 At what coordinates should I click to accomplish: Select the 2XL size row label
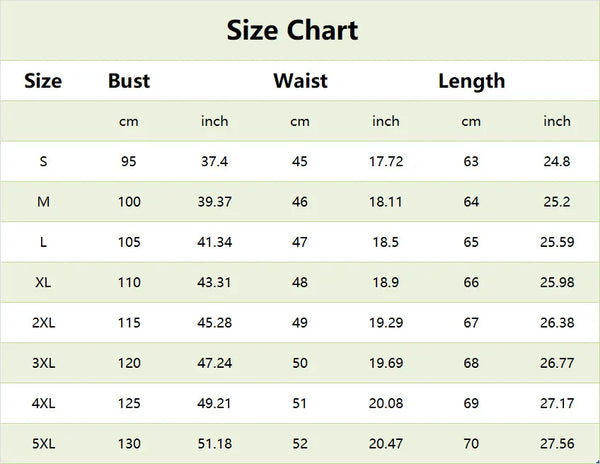click(x=44, y=323)
